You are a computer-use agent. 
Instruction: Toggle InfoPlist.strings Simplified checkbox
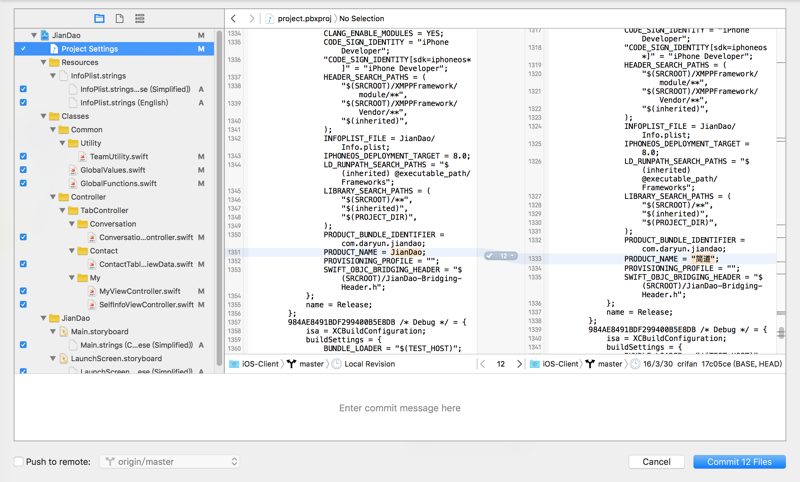[23, 89]
